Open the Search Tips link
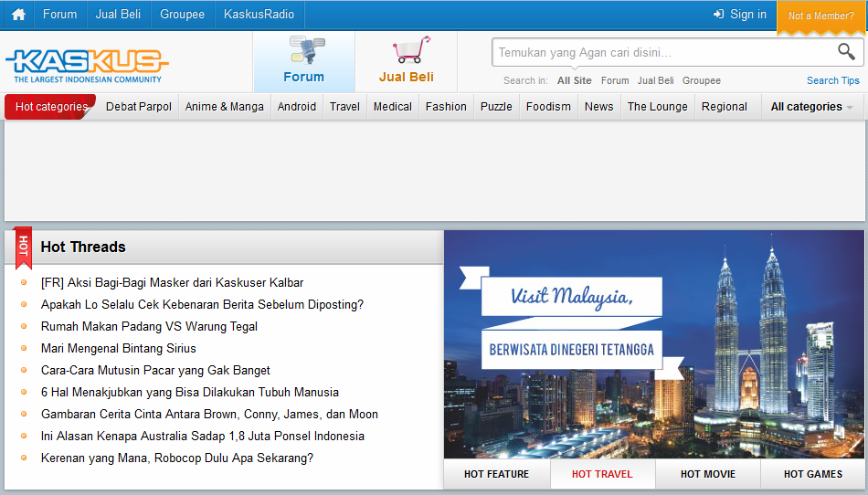This screenshot has width=868, height=495. point(833,80)
